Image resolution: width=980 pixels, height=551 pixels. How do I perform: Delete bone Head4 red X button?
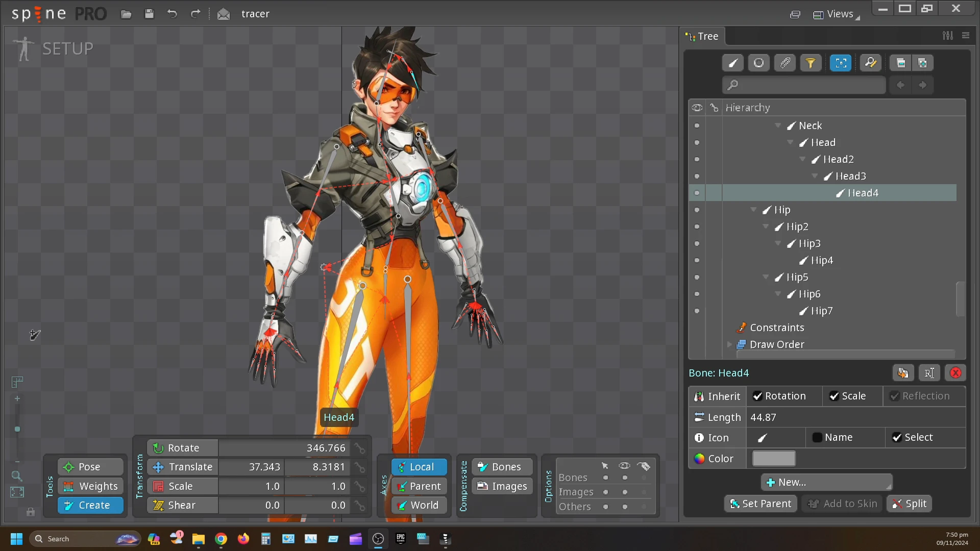coord(955,373)
